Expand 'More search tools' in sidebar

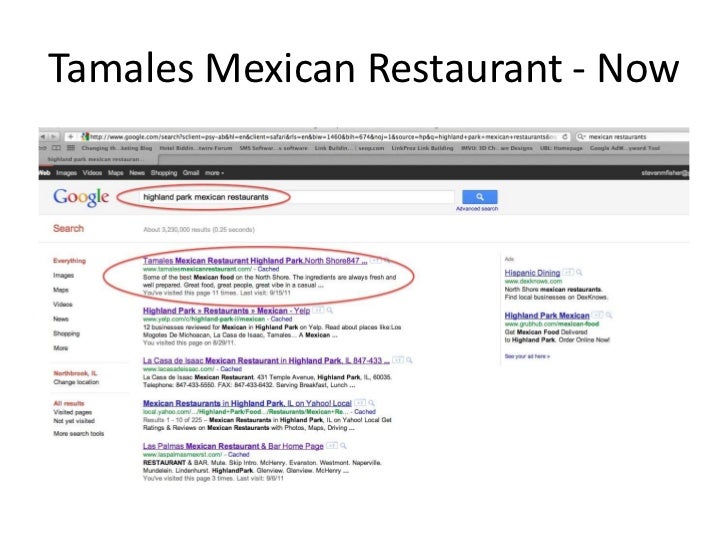(78, 433)
